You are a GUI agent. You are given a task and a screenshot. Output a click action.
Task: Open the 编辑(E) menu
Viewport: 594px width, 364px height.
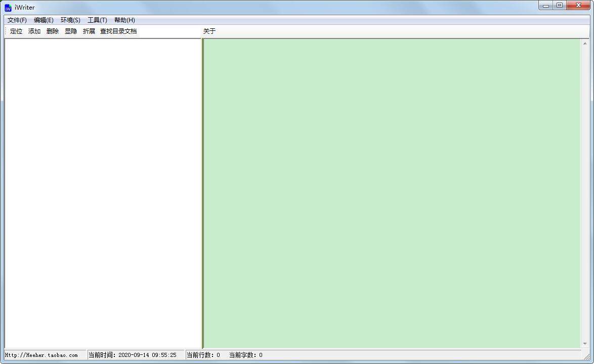point(44,20)
